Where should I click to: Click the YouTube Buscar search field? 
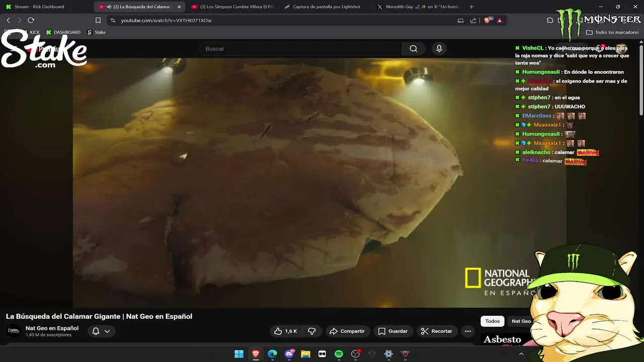300,49
